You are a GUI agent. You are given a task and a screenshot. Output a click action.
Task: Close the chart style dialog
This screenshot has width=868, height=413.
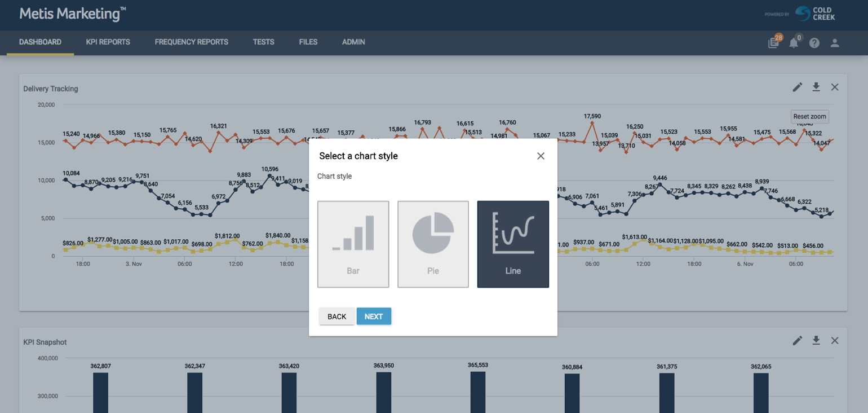coord(541,156)
